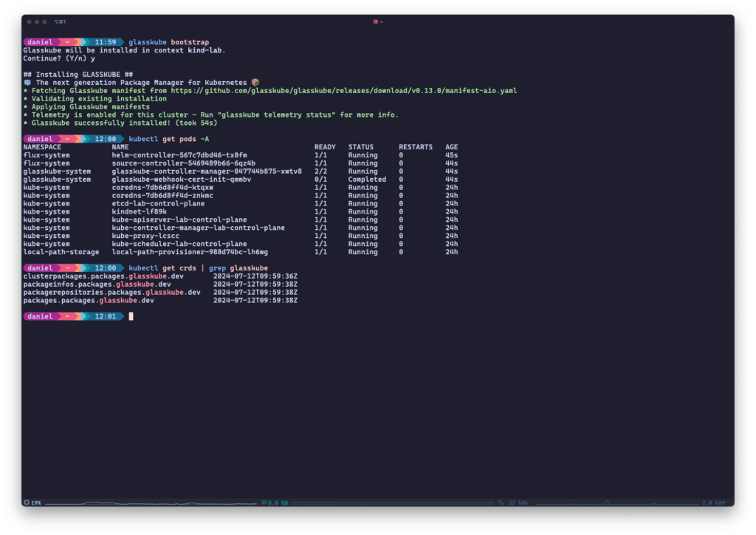Click the memory usage icon showing 6.0 GB
This screenshot has width=756, height=535.
(x=264, y=502)
